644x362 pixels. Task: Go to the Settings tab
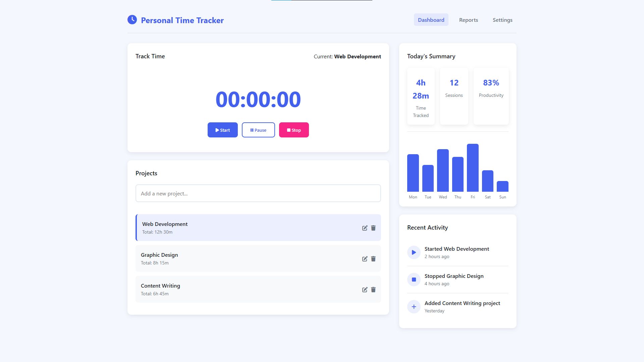[x=502, y=20]
